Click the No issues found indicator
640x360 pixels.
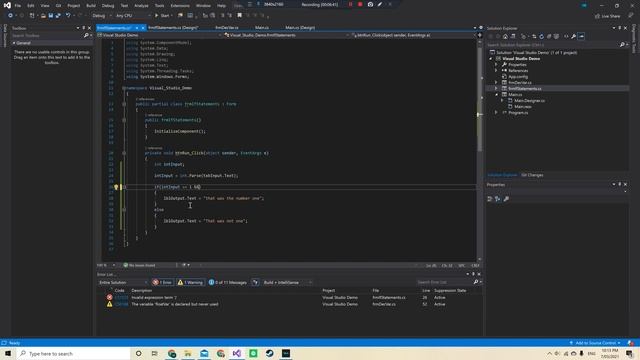139,265
